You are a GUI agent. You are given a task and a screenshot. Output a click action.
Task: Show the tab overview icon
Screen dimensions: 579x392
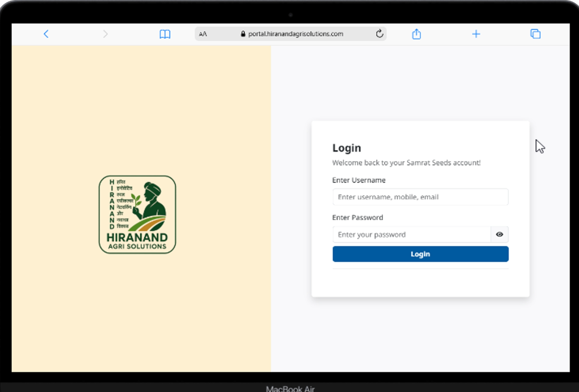pos(535,34)
